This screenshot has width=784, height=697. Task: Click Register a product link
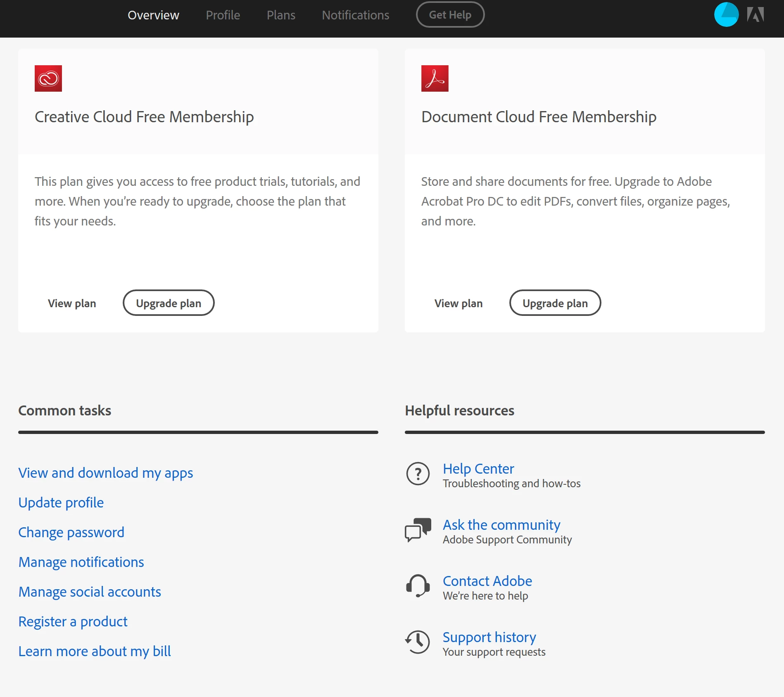73,621
